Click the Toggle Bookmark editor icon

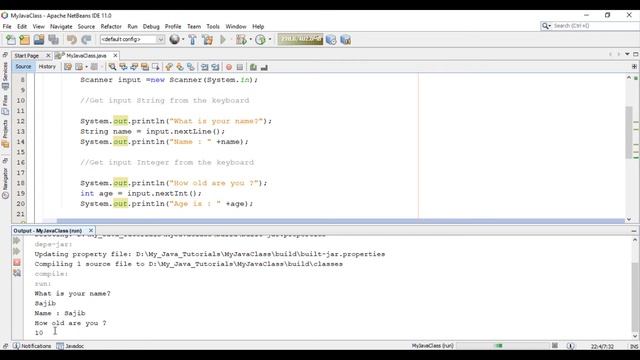191,67
